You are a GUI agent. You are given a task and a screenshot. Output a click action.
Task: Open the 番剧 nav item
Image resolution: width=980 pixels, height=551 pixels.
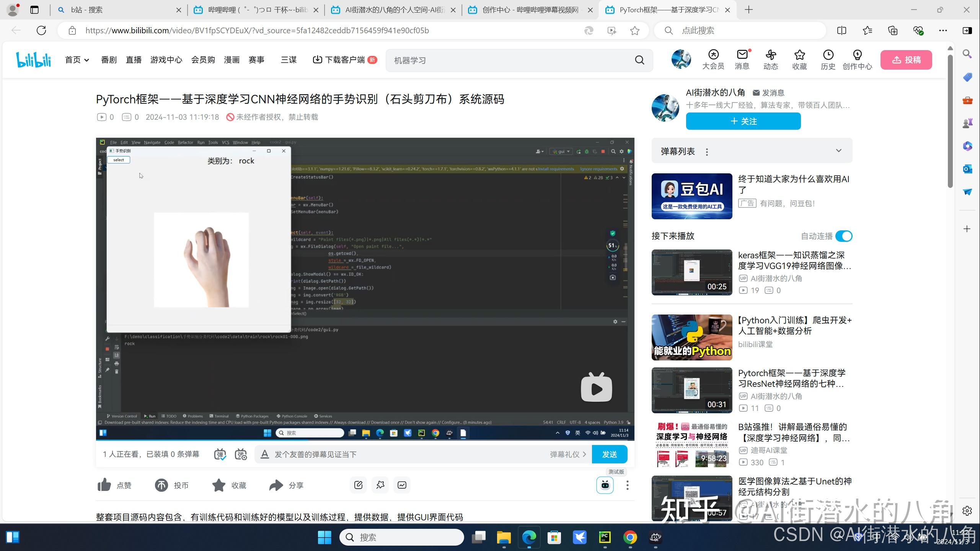coord(109,60)
